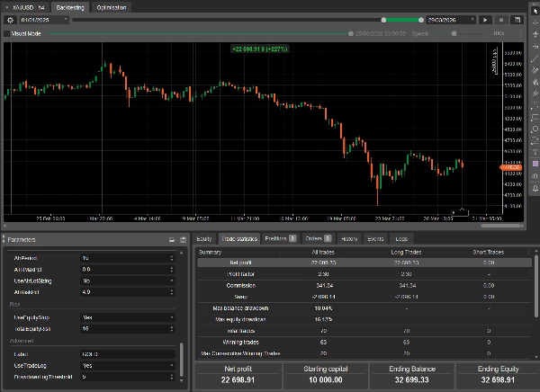This screenshot has width=540, height=392.
Task: Switch to the Equity tab
Action: click(204, 238)
